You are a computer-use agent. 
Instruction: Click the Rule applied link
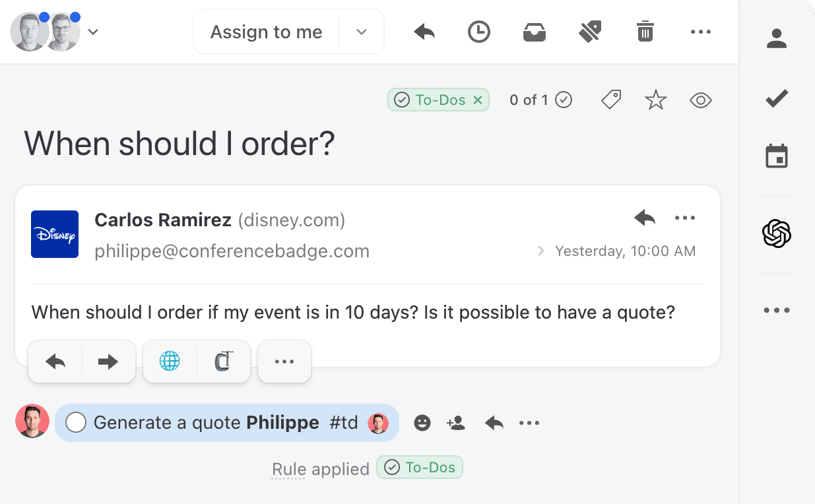[320, 468]
